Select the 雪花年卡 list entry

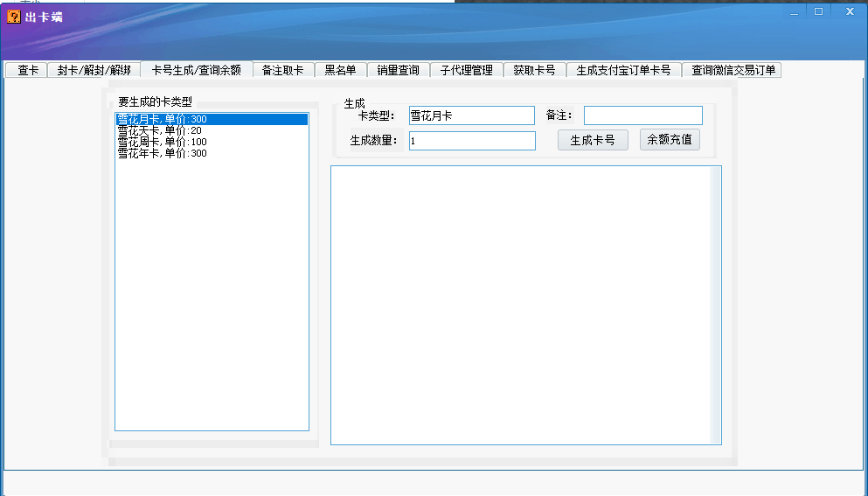(162, 153)
